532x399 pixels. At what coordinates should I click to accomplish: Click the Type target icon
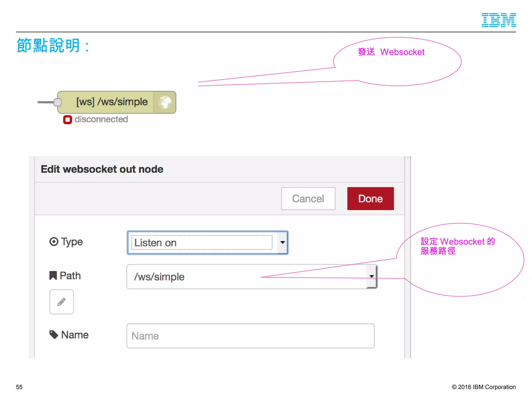[54, 242]
